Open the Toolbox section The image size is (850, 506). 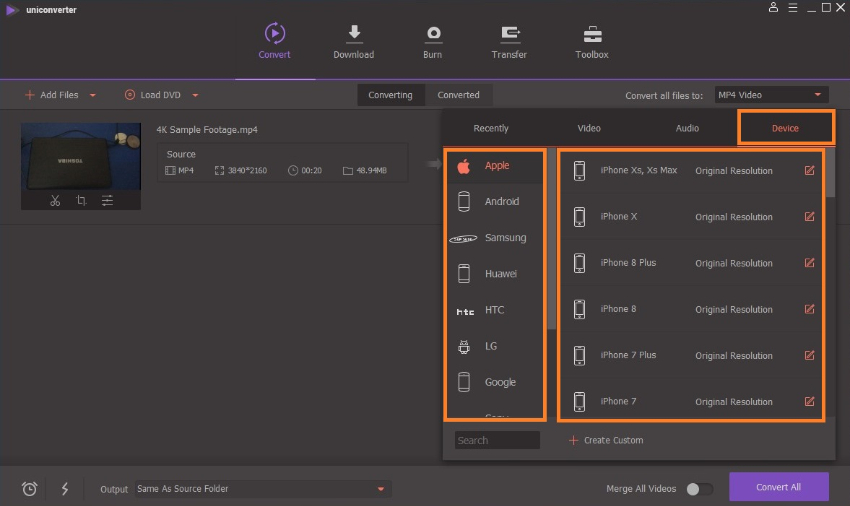coord(592,41)
